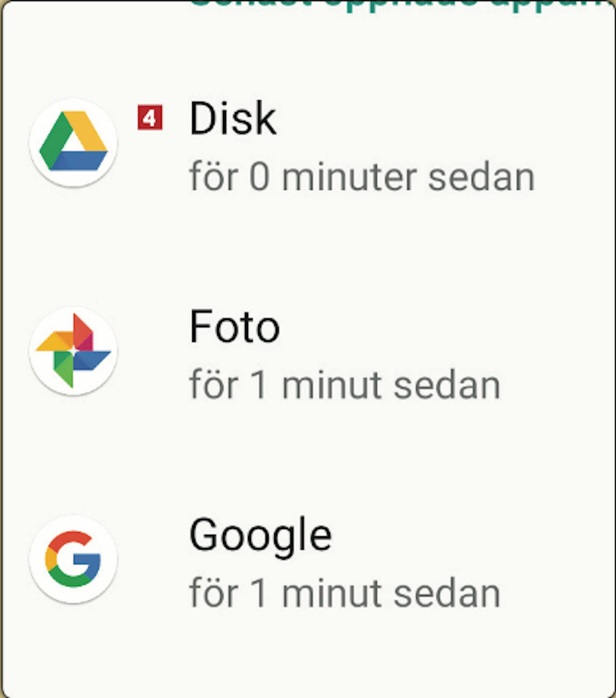This screenshot has width=616, height=698.
Task: Choose the Google row in recent apps
Action: point(308,559)
